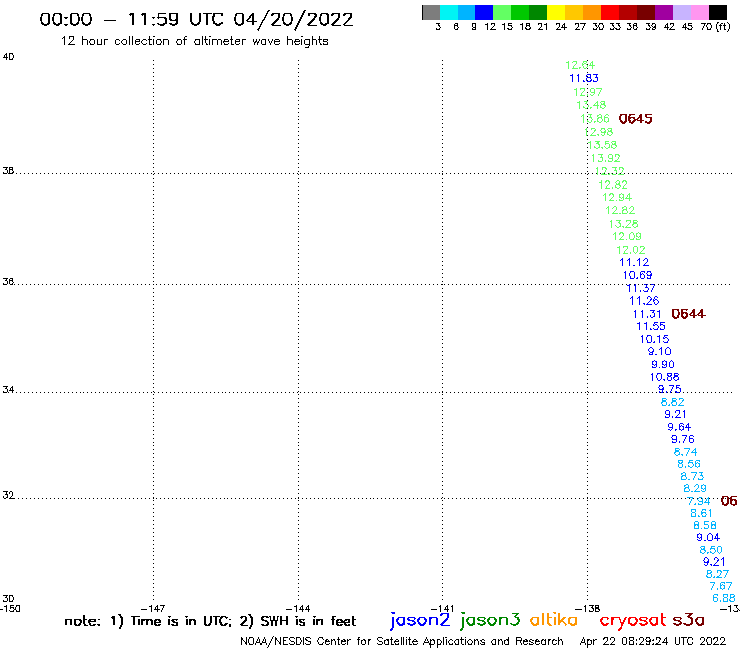This screenshot has height=650, width=740.
Task: Select the 8.27 wave height reading
Action: (x=717, y=574)
